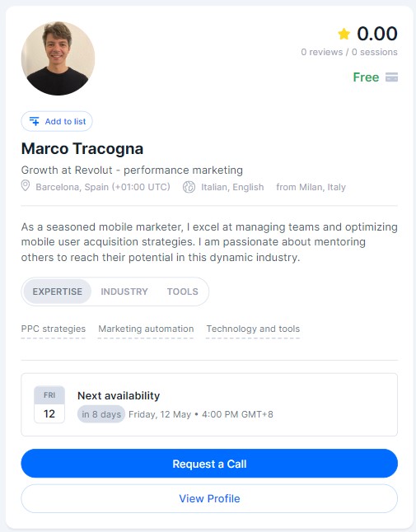Viewport: 416px width, 532px height.
Task: Click the green Free price label
Action: pos(366,77)
